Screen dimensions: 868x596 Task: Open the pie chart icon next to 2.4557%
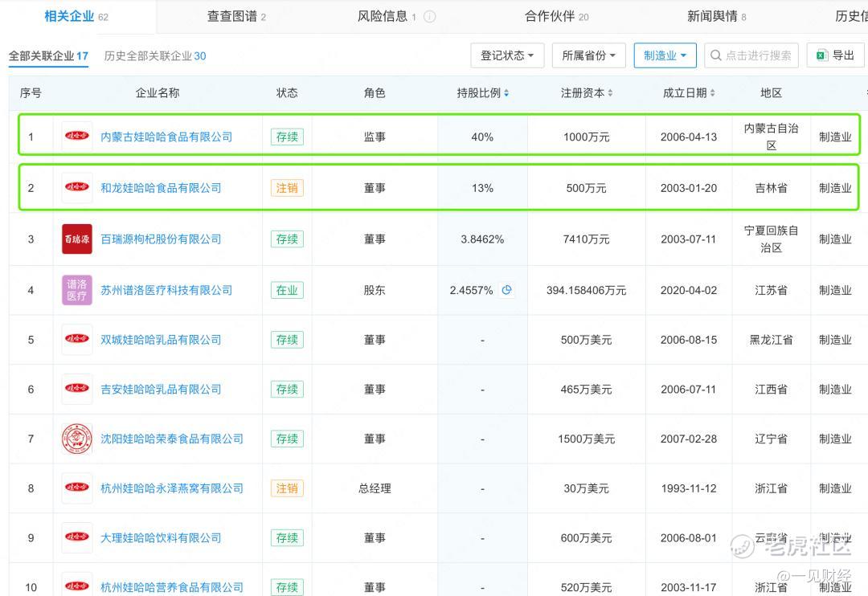506,290
